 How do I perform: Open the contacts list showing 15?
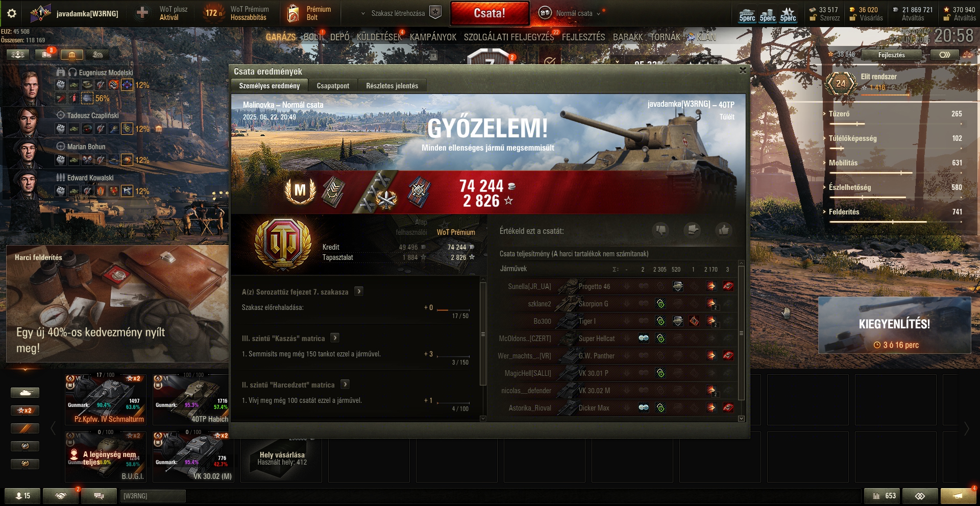pos(22,496)
